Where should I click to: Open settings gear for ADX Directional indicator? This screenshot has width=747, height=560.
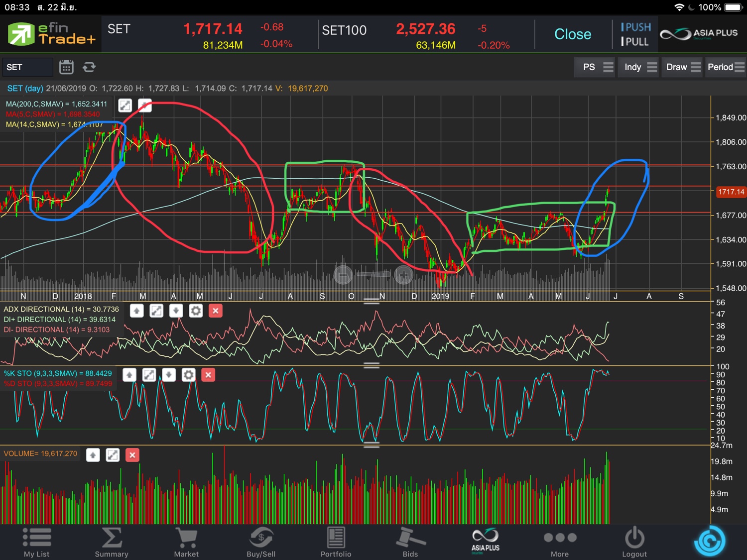(x=196, y=311)
